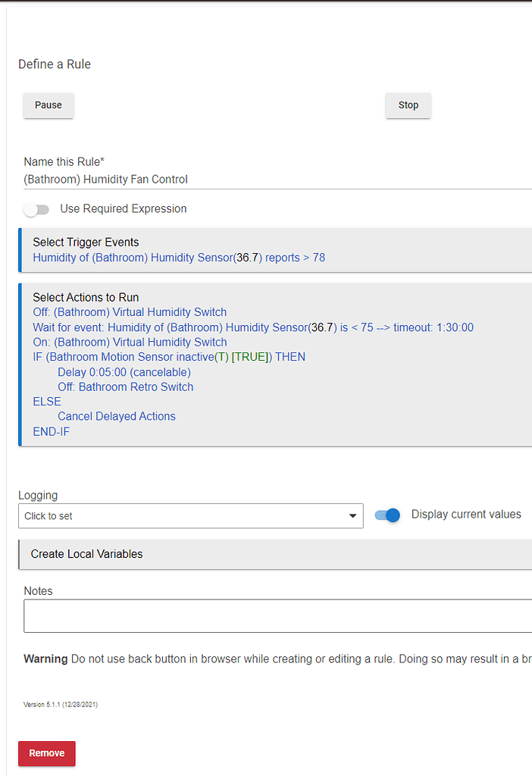
Task: Click the On: Virtual Humidity Switch action
Action: pos(130,342)
